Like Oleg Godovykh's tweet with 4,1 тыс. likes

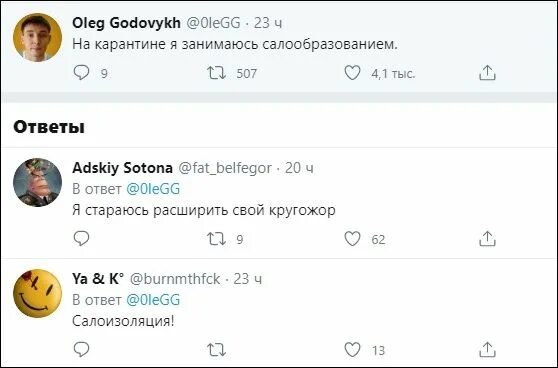352,73
